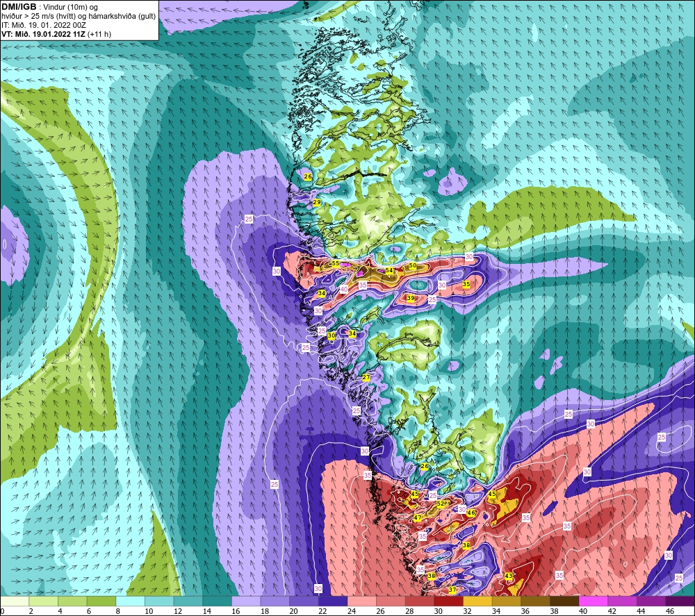This screenshot has width=695, height=616.
Task: Click the light cyan 8–10 legend swatch
Action: click(131, 601)
